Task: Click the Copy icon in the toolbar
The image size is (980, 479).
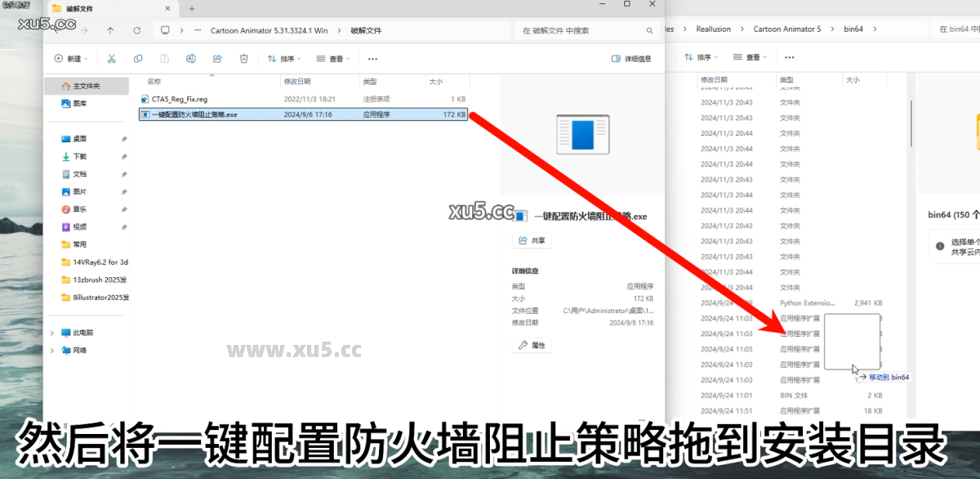Action: pos(139,60)
